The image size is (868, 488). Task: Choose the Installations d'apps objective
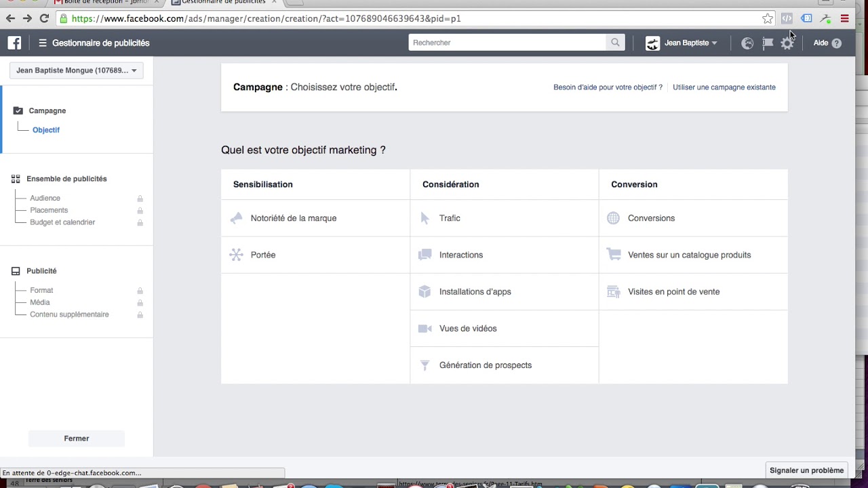(505, 291)
